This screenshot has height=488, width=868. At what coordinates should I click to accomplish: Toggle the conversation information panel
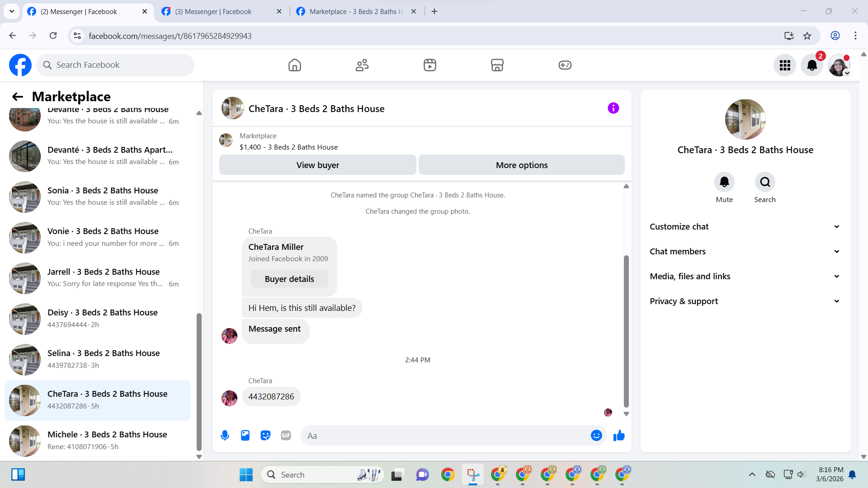click(613, 108)
